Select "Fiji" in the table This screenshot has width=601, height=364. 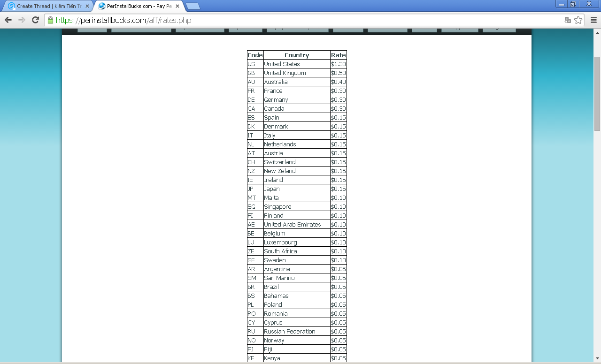click(297, 349)
